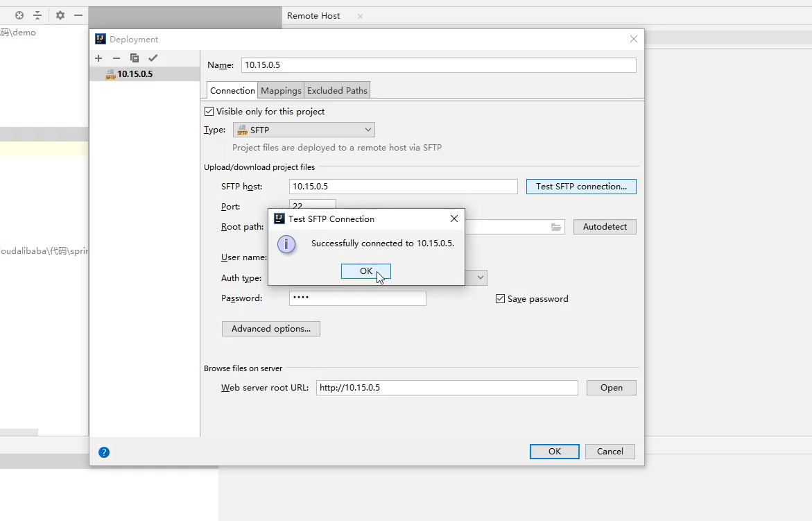Open project panel settings gear
The width and height of the screenshot is (812, 521).
pos(60,15)
